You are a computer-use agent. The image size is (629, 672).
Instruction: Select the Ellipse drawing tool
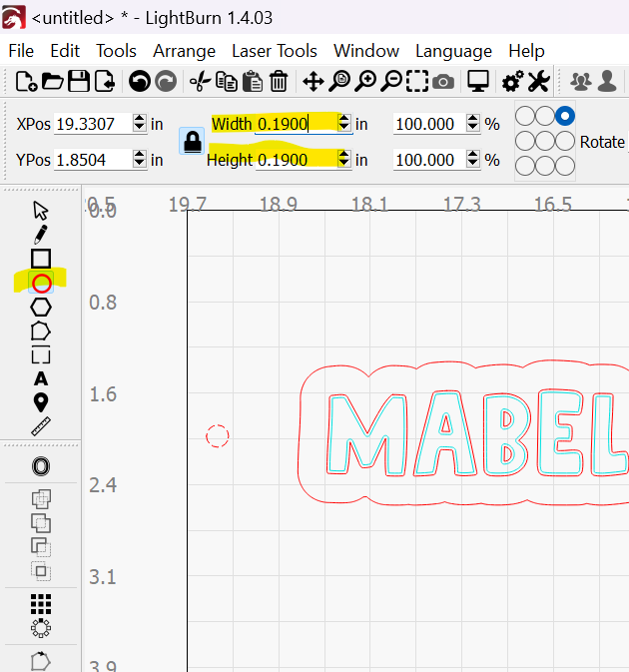[41, 284]
